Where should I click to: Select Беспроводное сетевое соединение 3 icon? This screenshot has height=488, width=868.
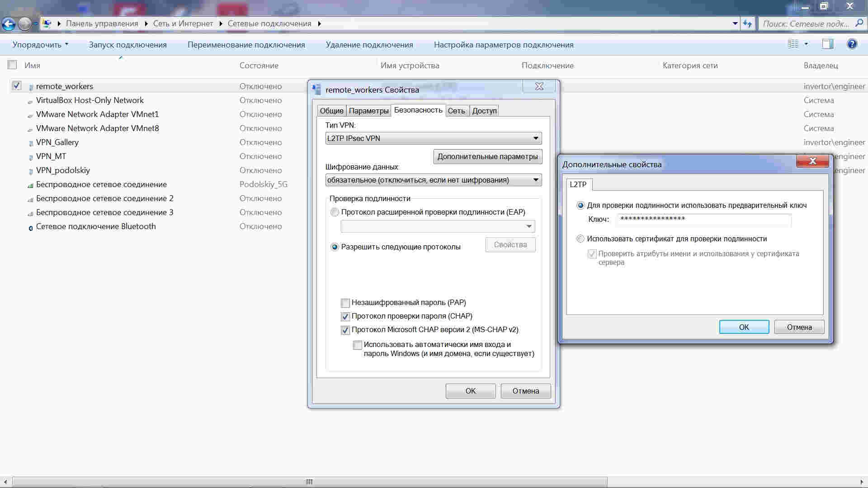(31, 213)
